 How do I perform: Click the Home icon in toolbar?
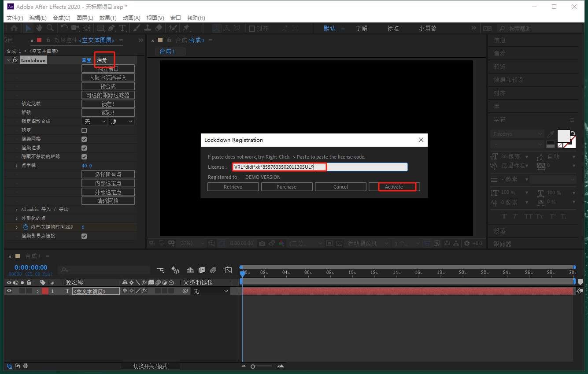click(x=14, y=28)
